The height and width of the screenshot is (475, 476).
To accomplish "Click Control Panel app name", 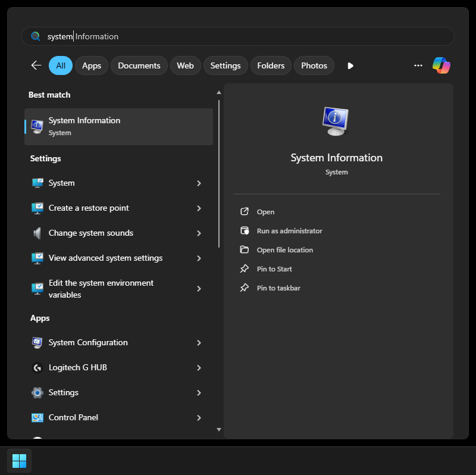I will (x=73, y=417).
